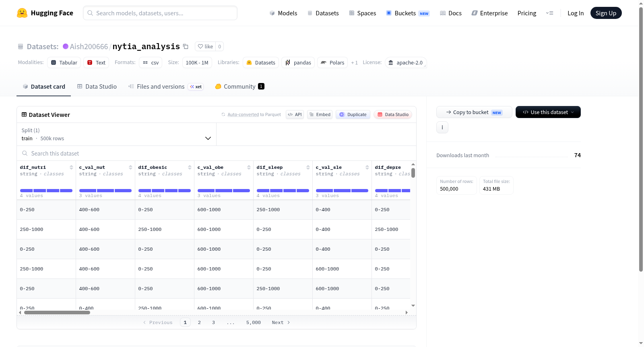Click Next page in pagination

click(x=281, y=322)
